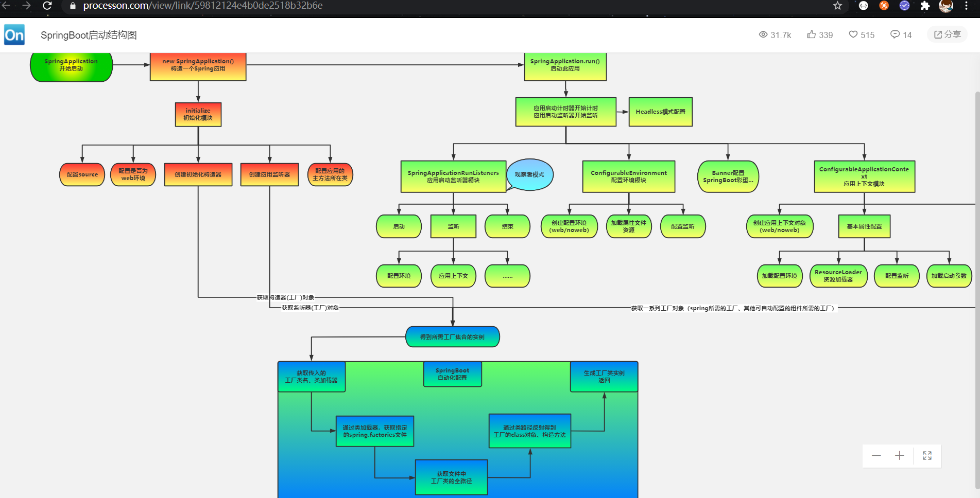Click the 分享 share button
The width and height of the screenshot is (980, 498).
(x=947, y=34)
